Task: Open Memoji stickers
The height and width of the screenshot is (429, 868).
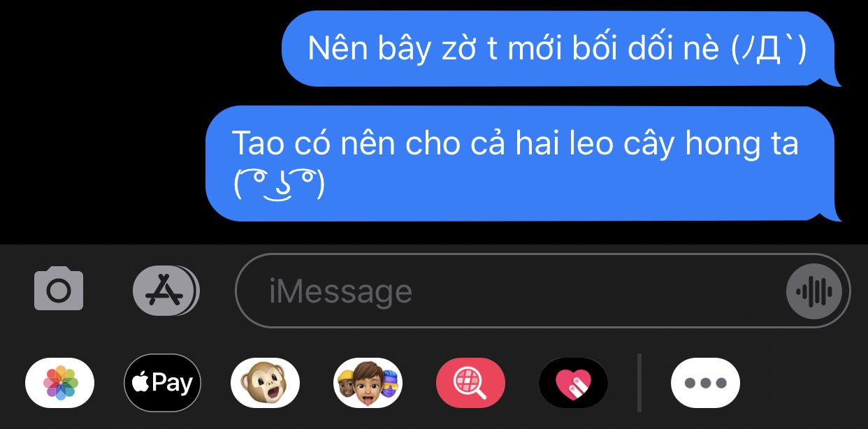Action: click(368, 383)
